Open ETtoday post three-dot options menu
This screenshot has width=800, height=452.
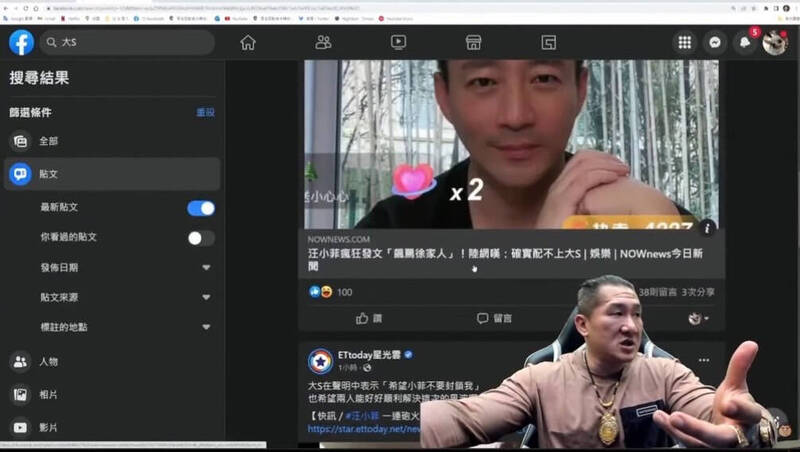[704, 360]
